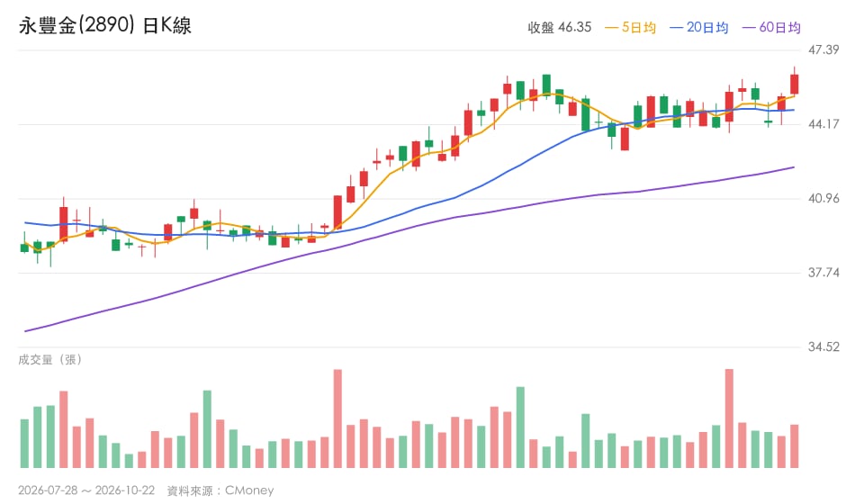Click the chart title 永豐金(2890) 日K線
This screenshot has width=864, height=504.
click(x=104, y=26)
